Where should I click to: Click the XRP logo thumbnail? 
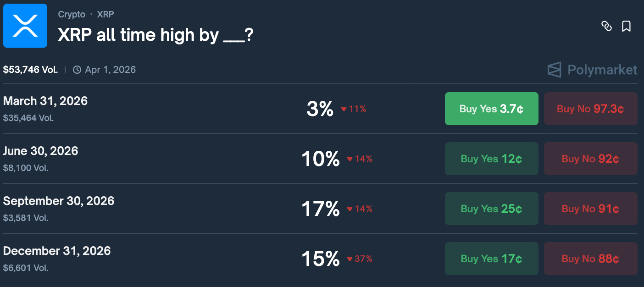[25, 26]
